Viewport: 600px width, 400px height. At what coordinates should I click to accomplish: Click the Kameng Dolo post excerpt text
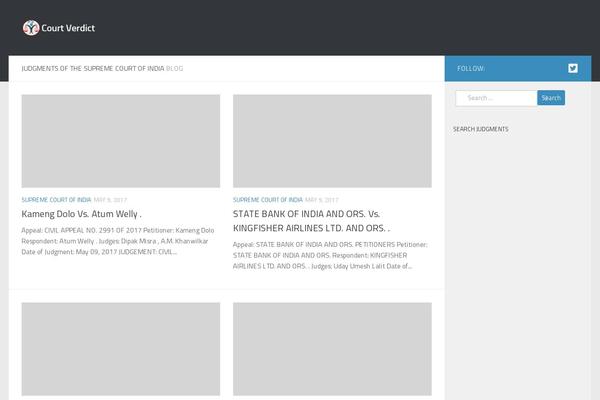(x=118, y=241)
